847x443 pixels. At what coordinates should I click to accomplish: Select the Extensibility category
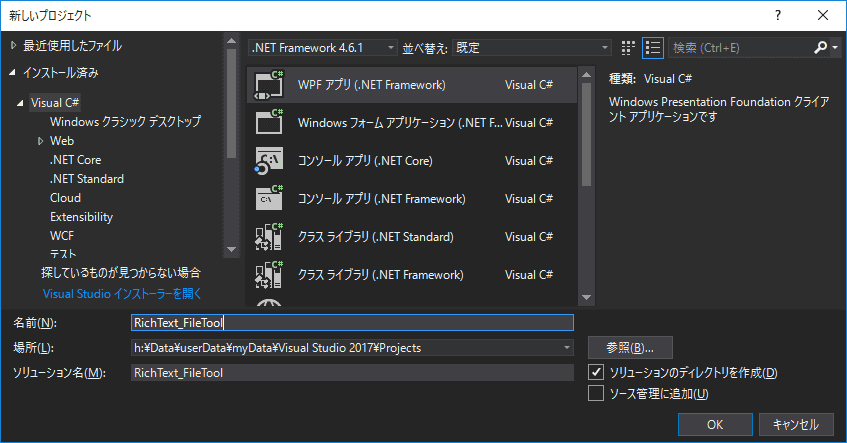click(x=82, y=217)
